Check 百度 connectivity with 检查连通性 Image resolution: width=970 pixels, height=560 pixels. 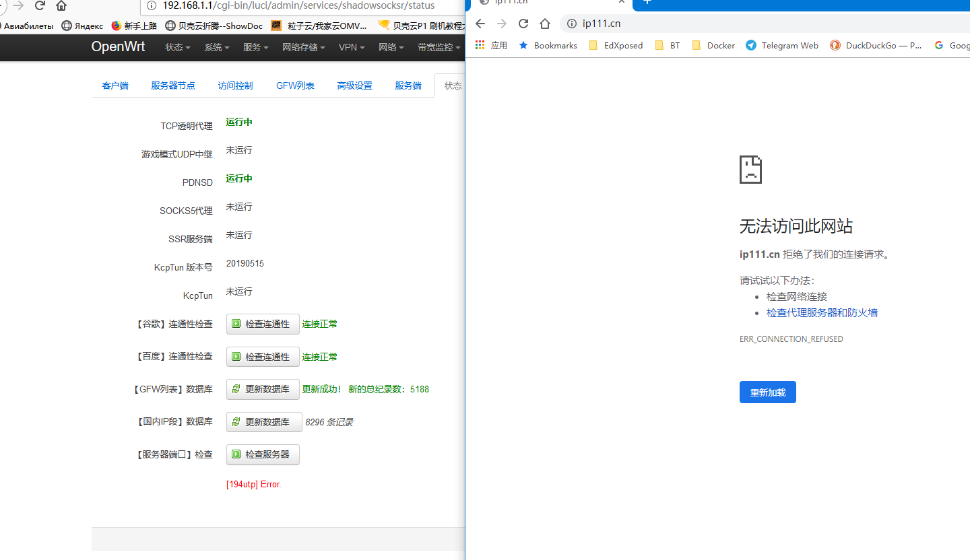263,357
